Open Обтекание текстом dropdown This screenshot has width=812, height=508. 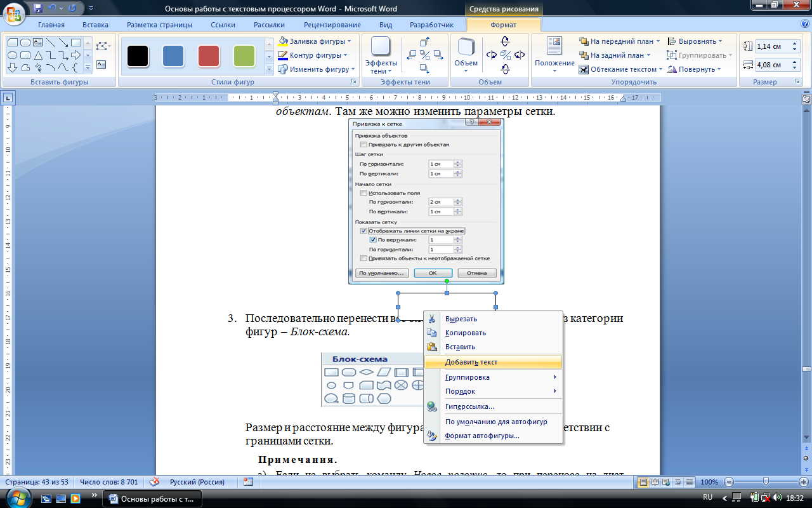(x=621, y=69)
